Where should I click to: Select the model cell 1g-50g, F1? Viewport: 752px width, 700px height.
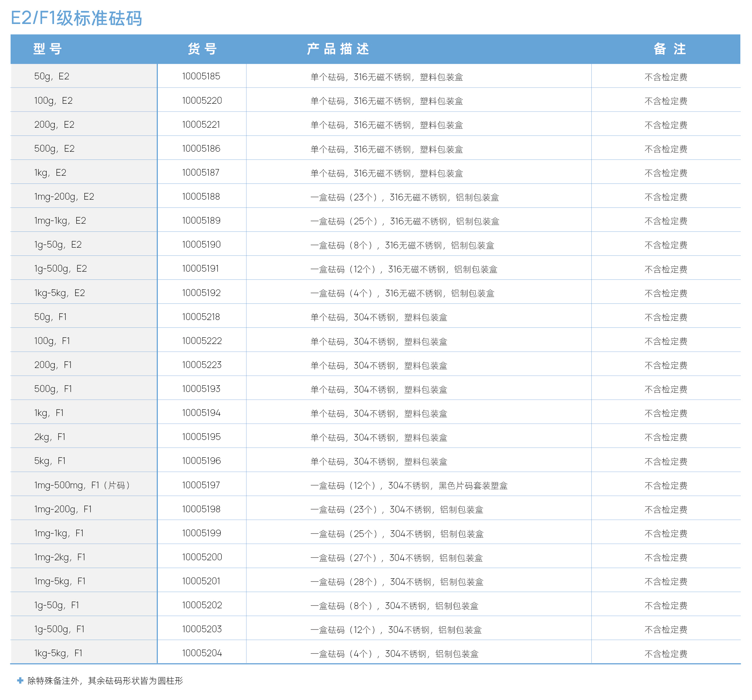[x=57, y=605]
